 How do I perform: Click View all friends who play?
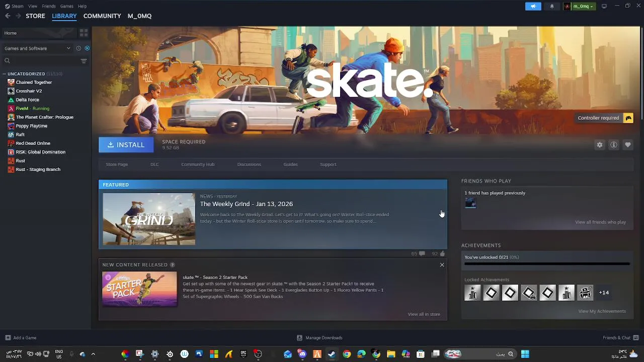tap(600, 222)
